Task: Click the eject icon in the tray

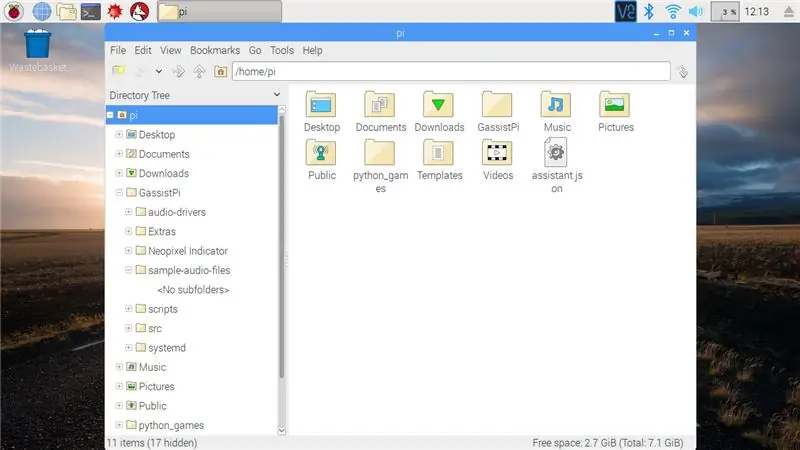Action: pyautogui.click(x=788, y=12)
